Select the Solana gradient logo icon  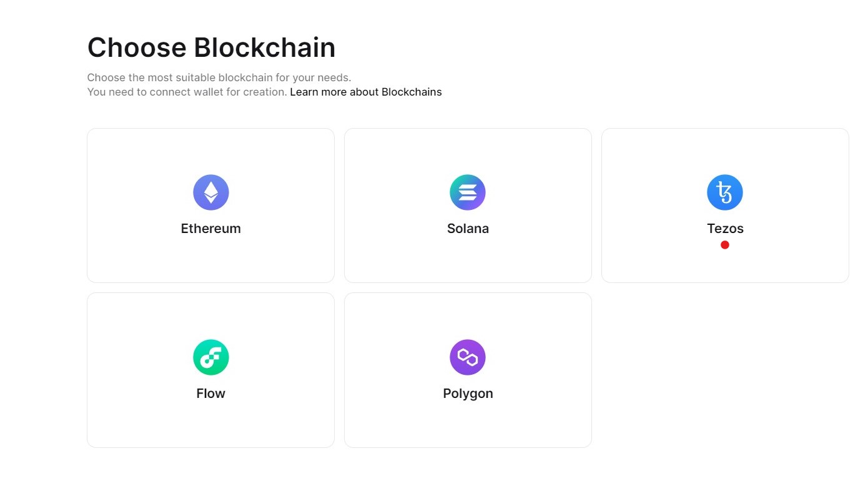468,192
